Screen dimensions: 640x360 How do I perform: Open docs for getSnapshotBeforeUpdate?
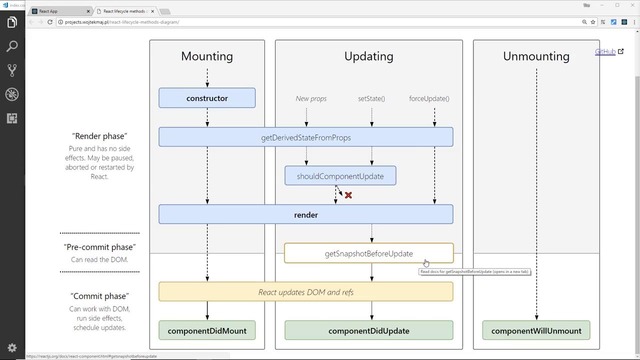[369, 253]
